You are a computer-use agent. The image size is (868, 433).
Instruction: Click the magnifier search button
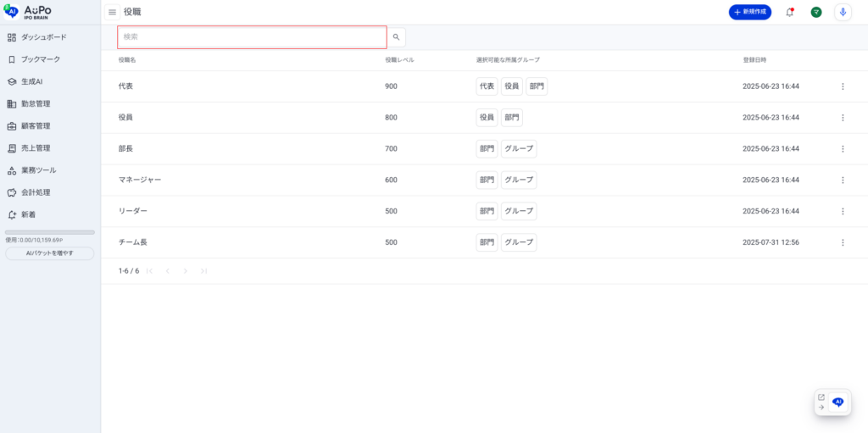pyautogui.click(x=396, y=37)
